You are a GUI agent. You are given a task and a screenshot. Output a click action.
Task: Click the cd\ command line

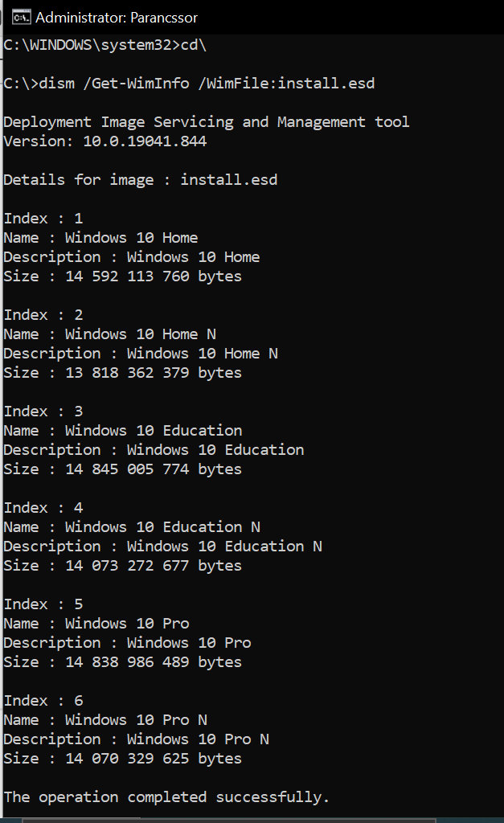104,45
